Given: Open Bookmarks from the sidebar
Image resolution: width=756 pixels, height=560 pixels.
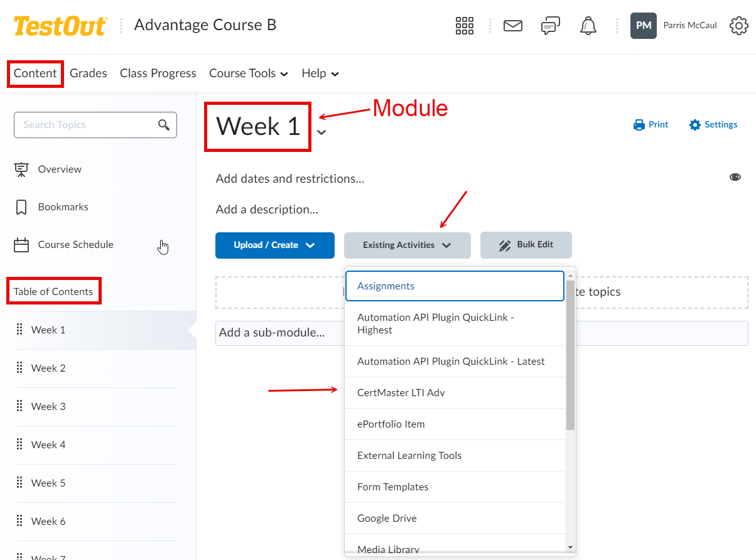Looking at the screenshot, I should click(x=63, y=207).
